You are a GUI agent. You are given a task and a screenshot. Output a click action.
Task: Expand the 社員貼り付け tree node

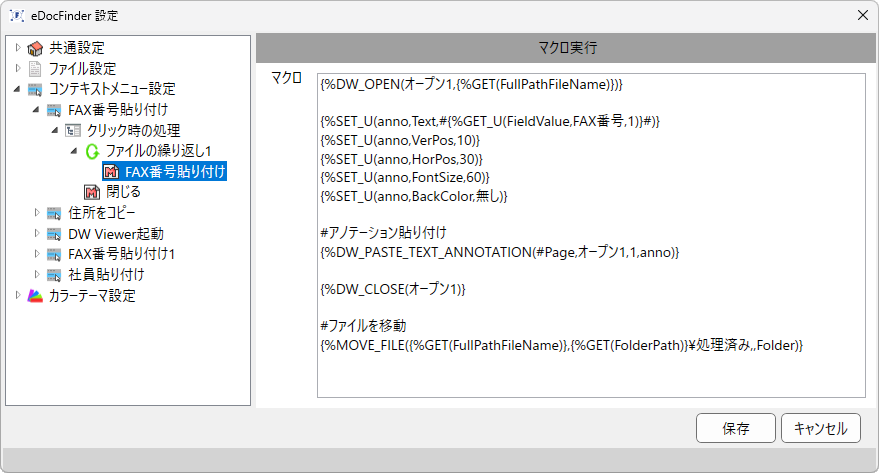[x=37, y=274]
